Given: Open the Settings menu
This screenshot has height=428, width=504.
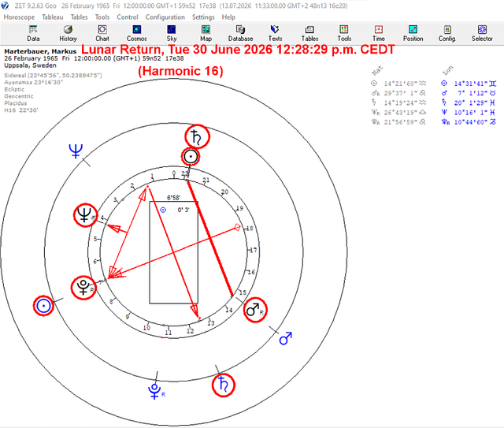Looking at the screenshot, I should tap(203, 17).
